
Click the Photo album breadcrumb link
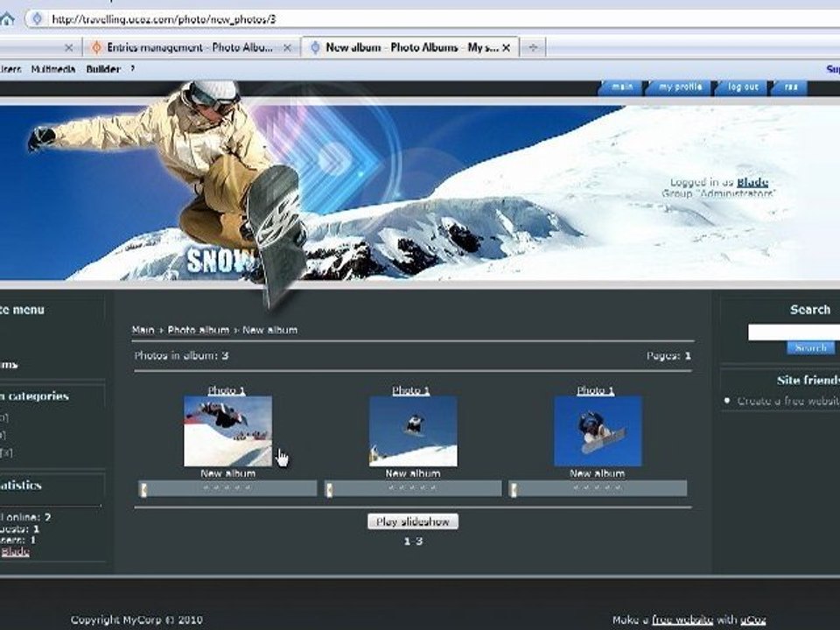[x=199, y=330]
